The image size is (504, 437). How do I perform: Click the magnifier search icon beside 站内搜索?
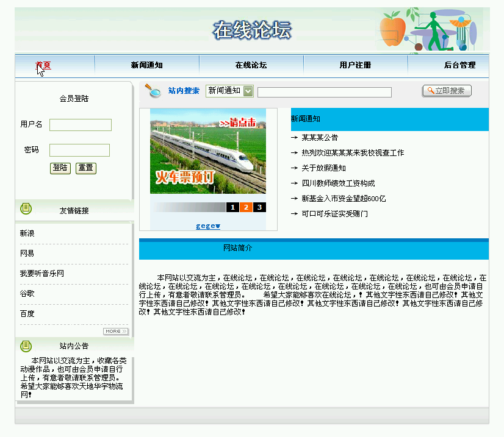(x=153, y=91)
